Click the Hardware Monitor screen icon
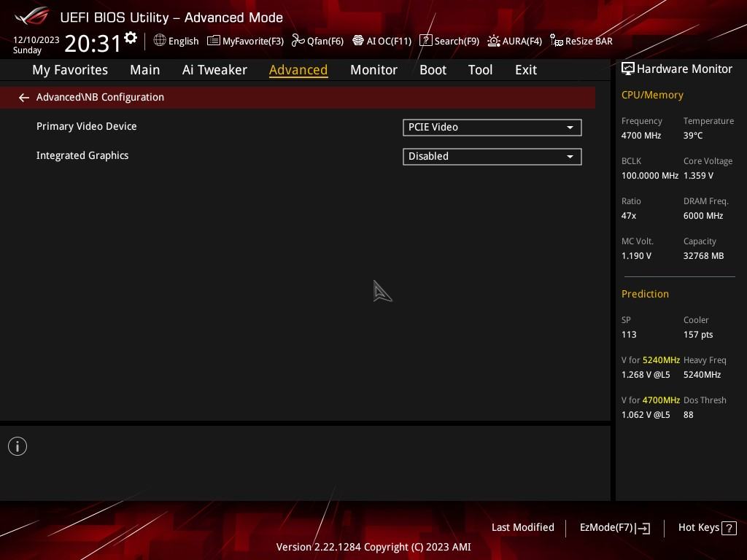Viewport: 747px width, 560px height. click(x=628, y=69)
